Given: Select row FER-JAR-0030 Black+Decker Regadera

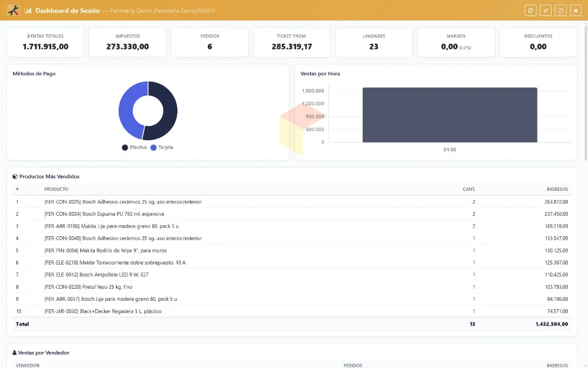Looking at the screenshot, I should point(292,311).
